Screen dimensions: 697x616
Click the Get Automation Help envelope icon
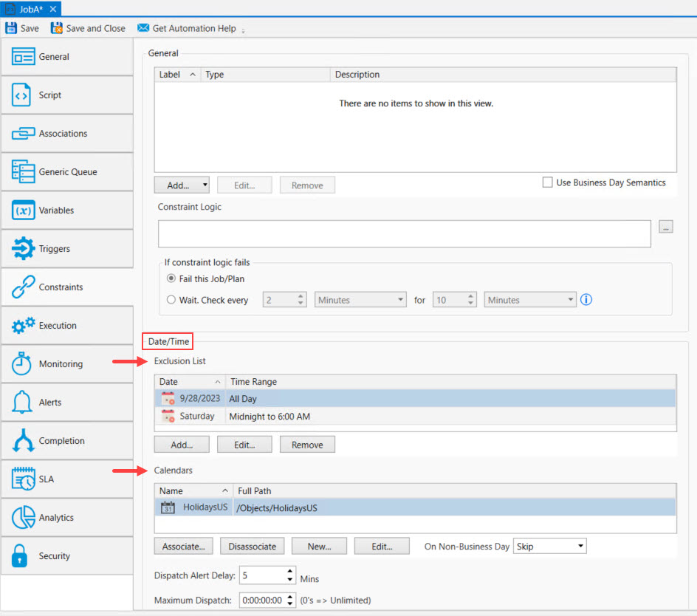(143, 28)
